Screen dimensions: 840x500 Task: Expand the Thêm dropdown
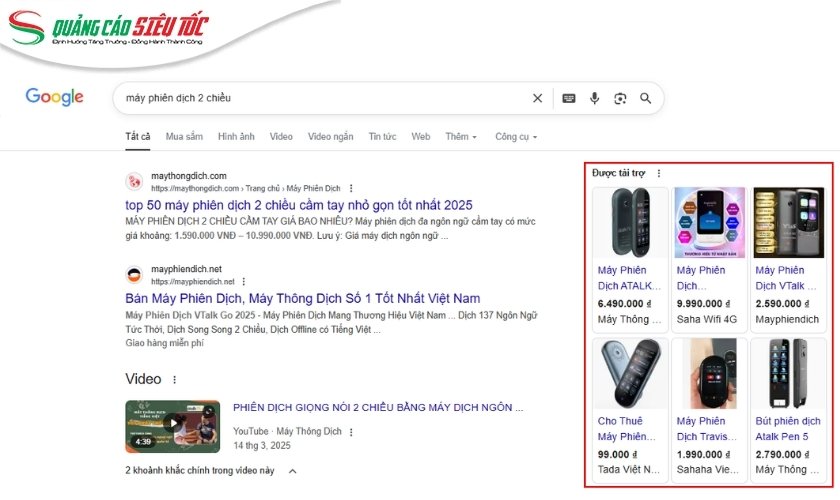(x=461, y=137)
